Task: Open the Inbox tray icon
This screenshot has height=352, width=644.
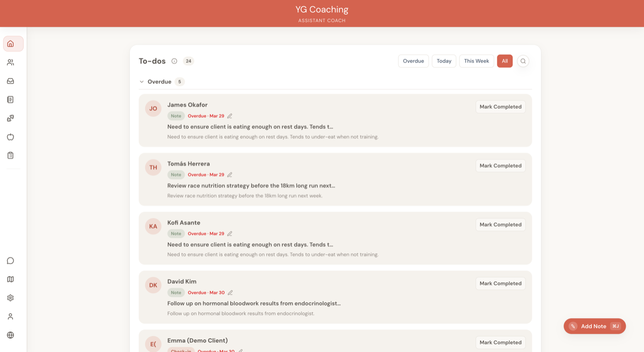Action: click(x=11, y=80)
